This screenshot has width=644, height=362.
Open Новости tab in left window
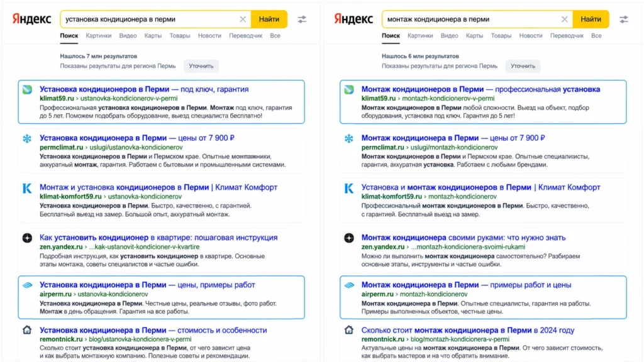(x=209, y=36)
